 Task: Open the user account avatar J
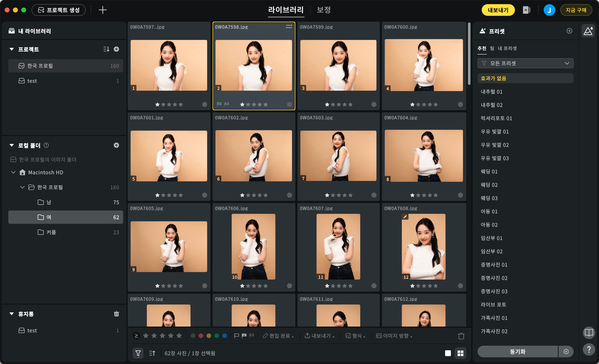pyautogui.click(x=549, y=10)
